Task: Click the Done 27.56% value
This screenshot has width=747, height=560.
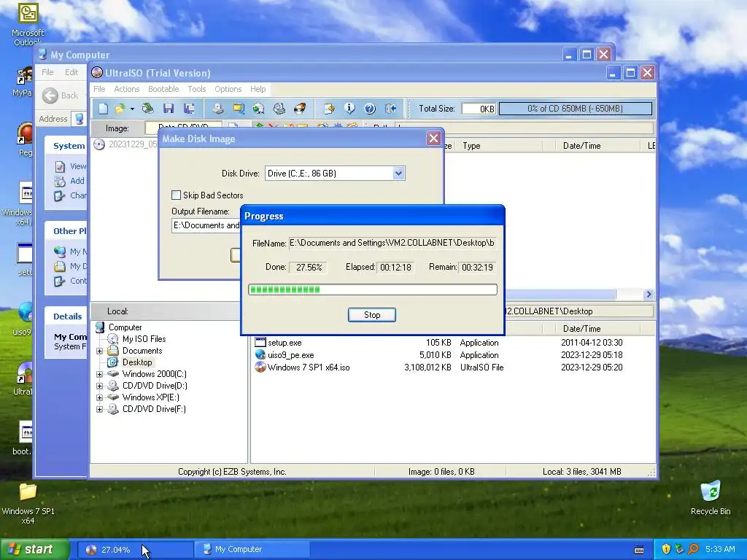Action: tap(309, 268)
